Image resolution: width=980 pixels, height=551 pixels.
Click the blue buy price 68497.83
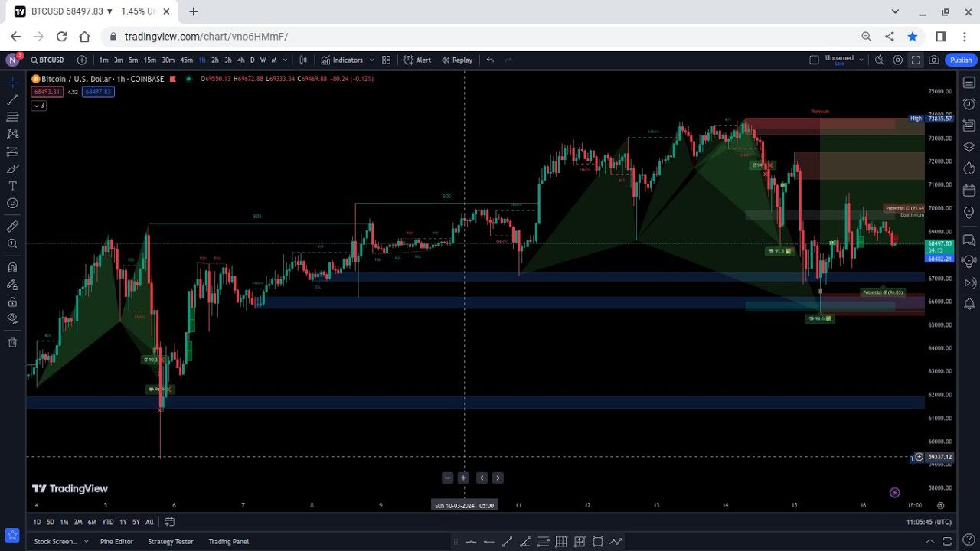(x=98, y=92)
